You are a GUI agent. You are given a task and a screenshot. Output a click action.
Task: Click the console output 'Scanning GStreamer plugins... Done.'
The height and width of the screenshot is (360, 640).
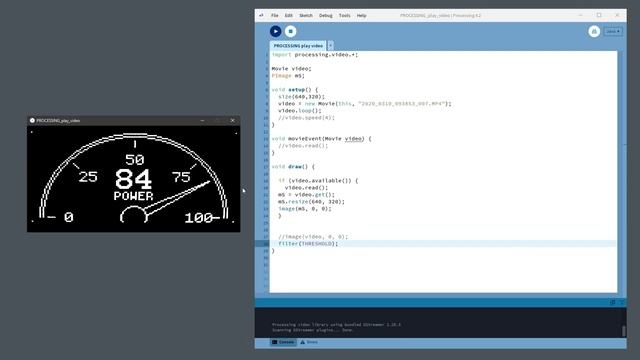[313, 330]
